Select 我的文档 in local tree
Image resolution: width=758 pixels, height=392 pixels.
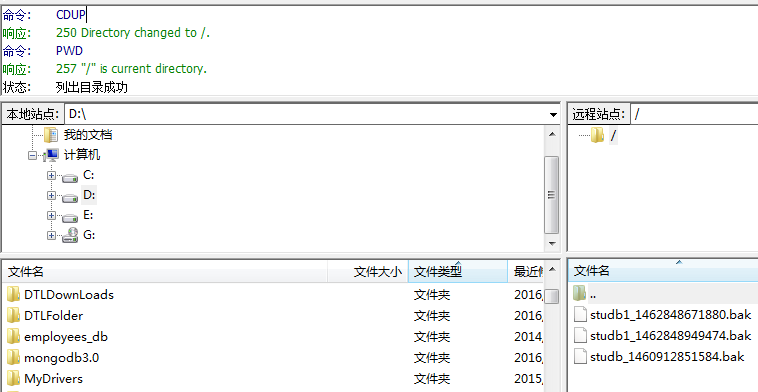(88, 134)
